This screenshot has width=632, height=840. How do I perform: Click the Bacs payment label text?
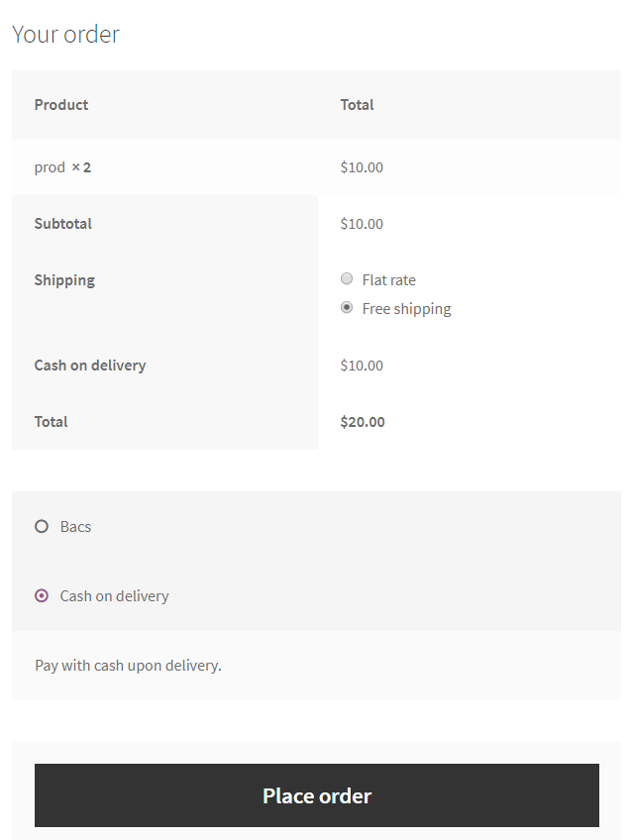point(75,527)
